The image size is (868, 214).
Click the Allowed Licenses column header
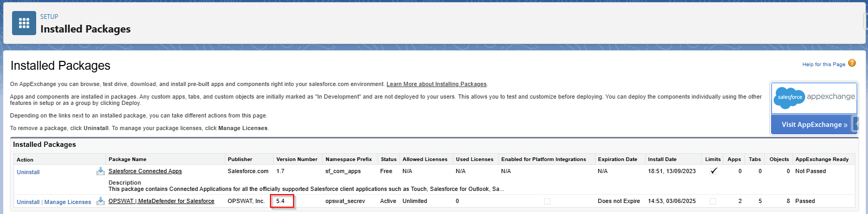tap(425, 159)
